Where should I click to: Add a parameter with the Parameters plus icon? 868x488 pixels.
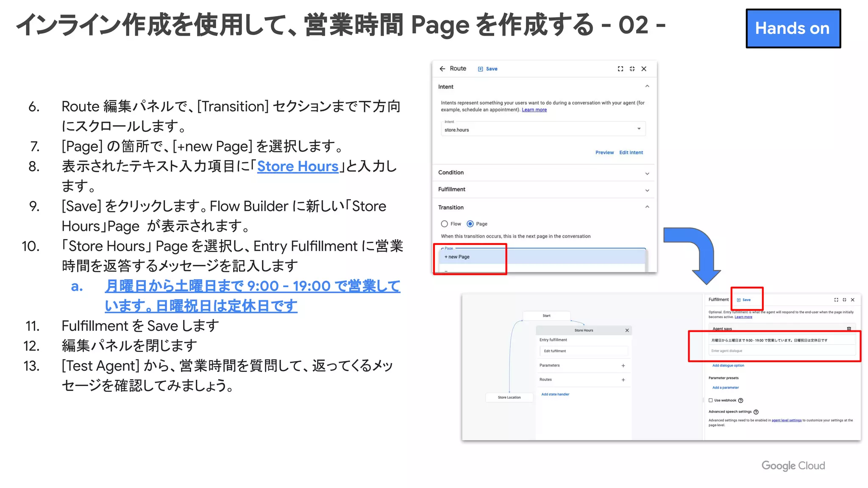click(x=623, y=366)
